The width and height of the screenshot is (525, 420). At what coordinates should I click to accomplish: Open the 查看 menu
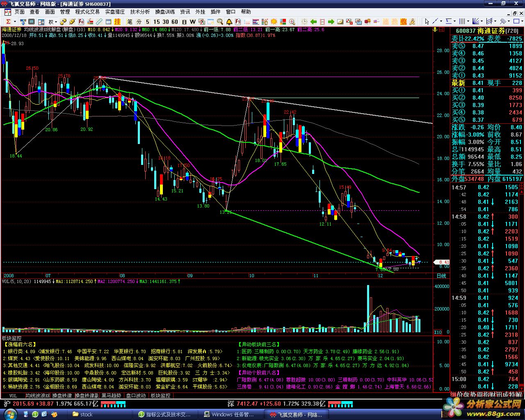[x=35, y=11]
